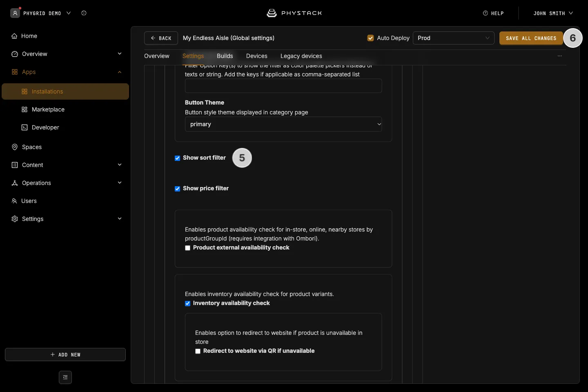Open the Help link
588x392 pixels.
point(493,13)
